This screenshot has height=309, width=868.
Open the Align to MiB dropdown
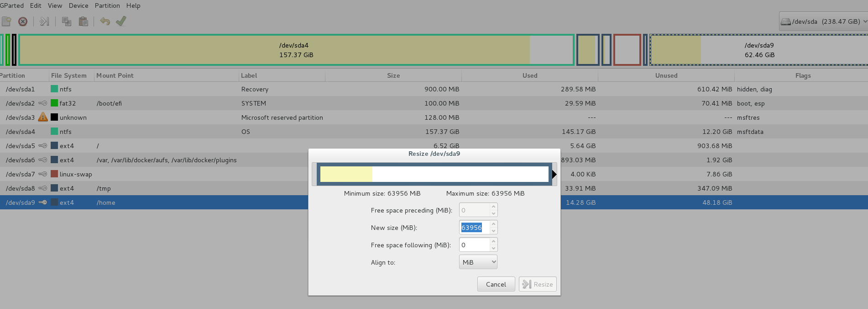point(478,262)
